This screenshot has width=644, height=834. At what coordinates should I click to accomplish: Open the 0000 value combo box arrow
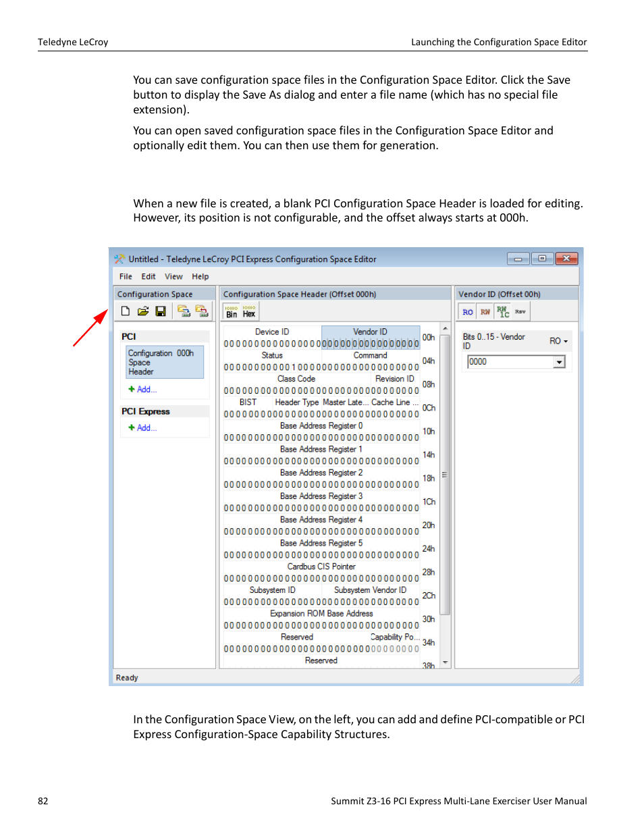tap(559, 362)
